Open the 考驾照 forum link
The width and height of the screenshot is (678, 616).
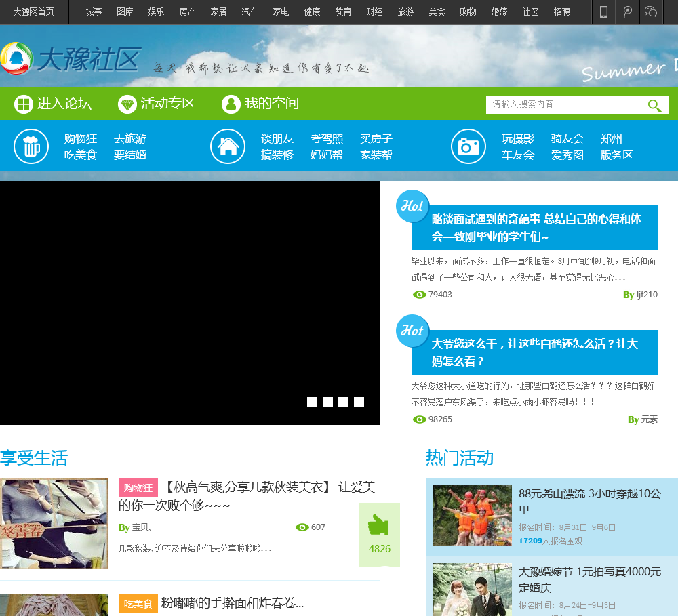[327, 139]
